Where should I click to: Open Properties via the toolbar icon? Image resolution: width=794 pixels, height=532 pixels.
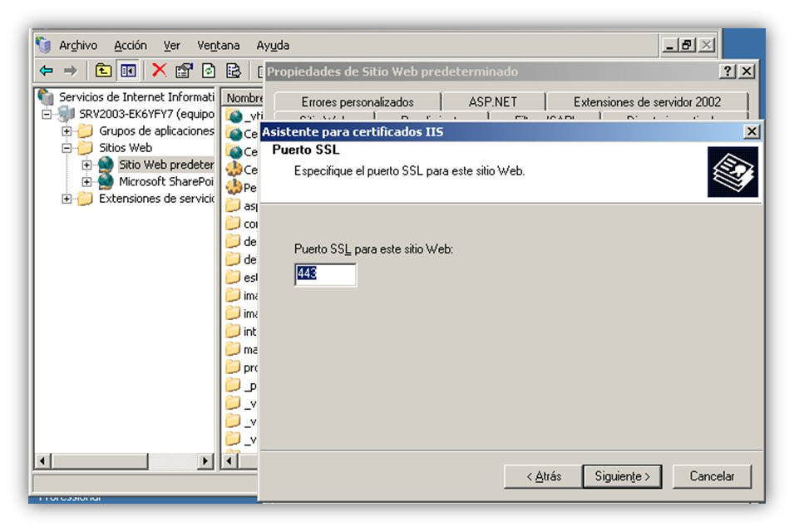184,71
